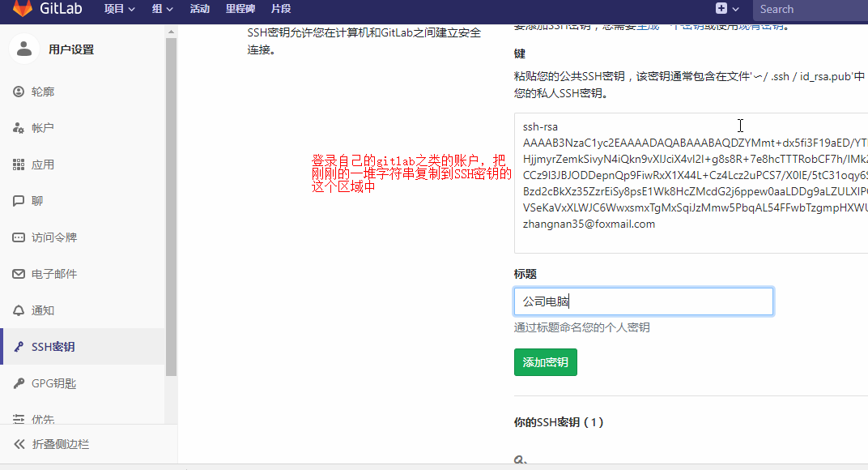Image resolution: width=868 pixels, height=470 pixels.
Task: Click the 访问令牌 access token icon
Action: coord(19,237)
